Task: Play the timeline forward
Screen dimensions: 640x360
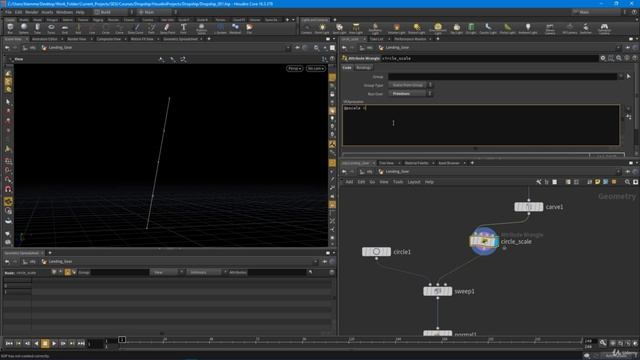Action: pos(54,344)
